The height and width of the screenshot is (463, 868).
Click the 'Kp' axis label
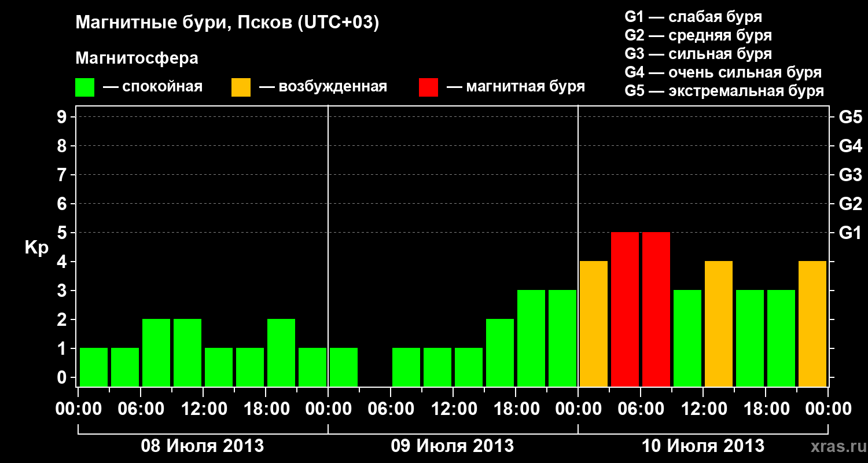36,248
